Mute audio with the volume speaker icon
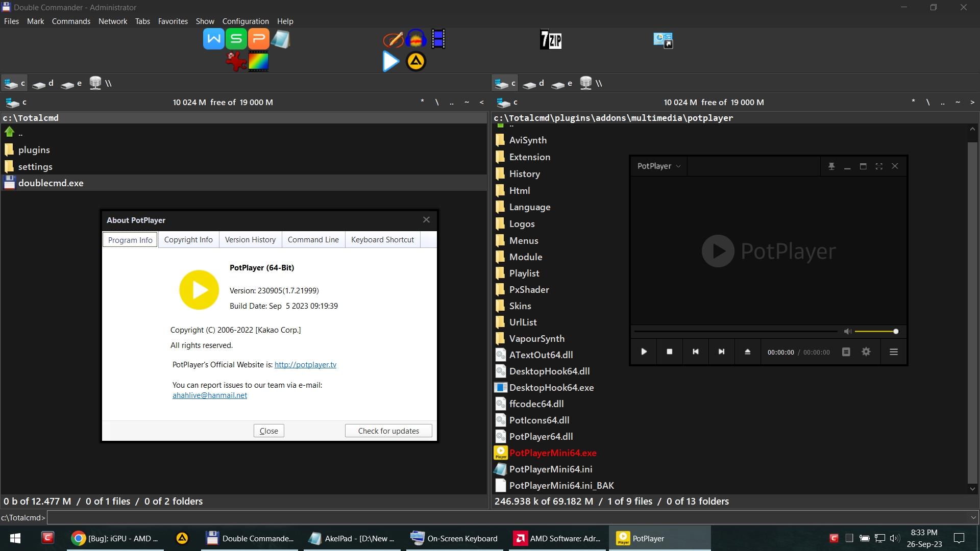Image resolution: width=980 pixels, height=551 pixels. (848, 331)
